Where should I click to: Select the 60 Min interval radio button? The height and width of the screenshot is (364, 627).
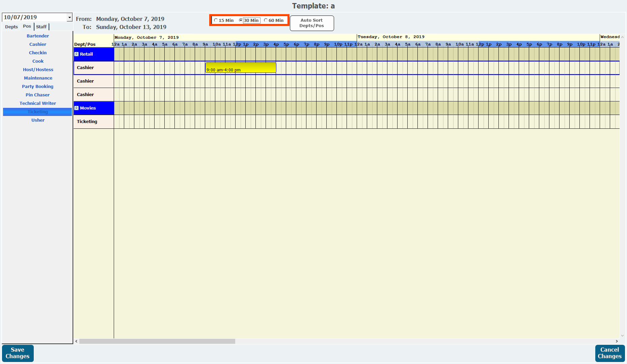coord(266,21)
